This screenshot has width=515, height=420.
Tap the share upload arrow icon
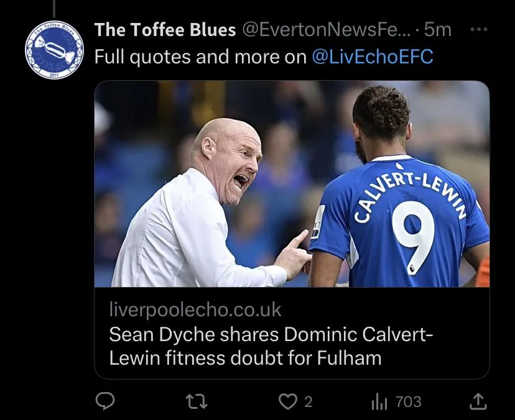tap(478, 402)
